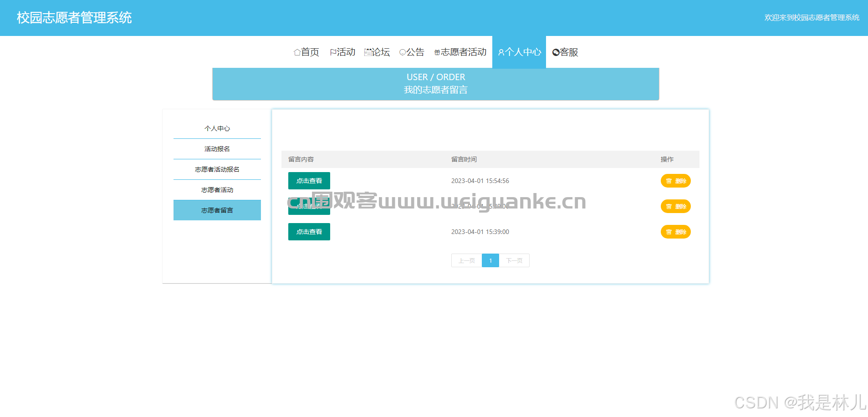Delete the 15:54:56 message with 删除
This screenshot has width=868, height=417.
(x=676, y=181)
